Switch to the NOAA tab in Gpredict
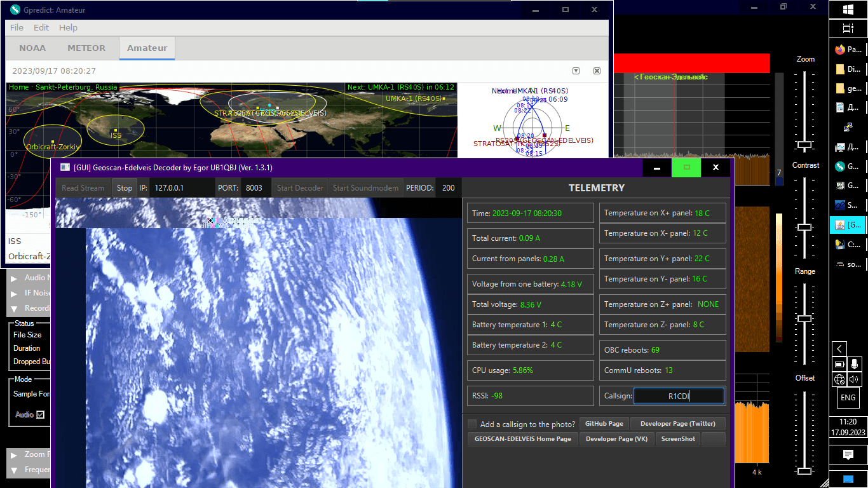 click(32, 48)
